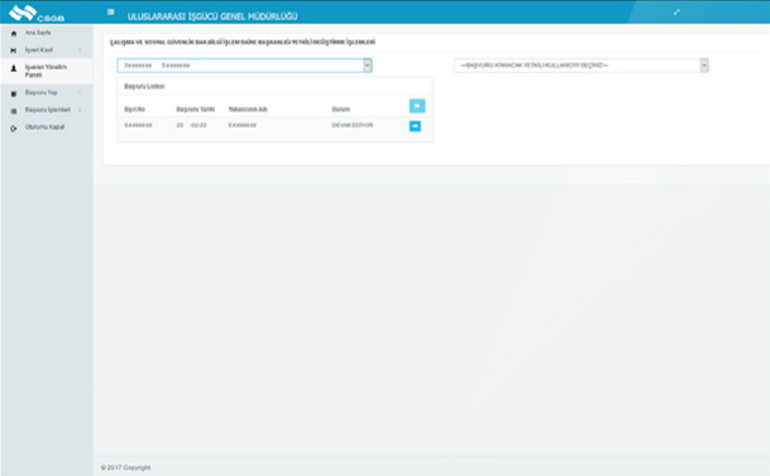Click the Başvuru İşlemleri list icon
The height and width of the screenshot is (476, 770).
(x=13, y=110)
